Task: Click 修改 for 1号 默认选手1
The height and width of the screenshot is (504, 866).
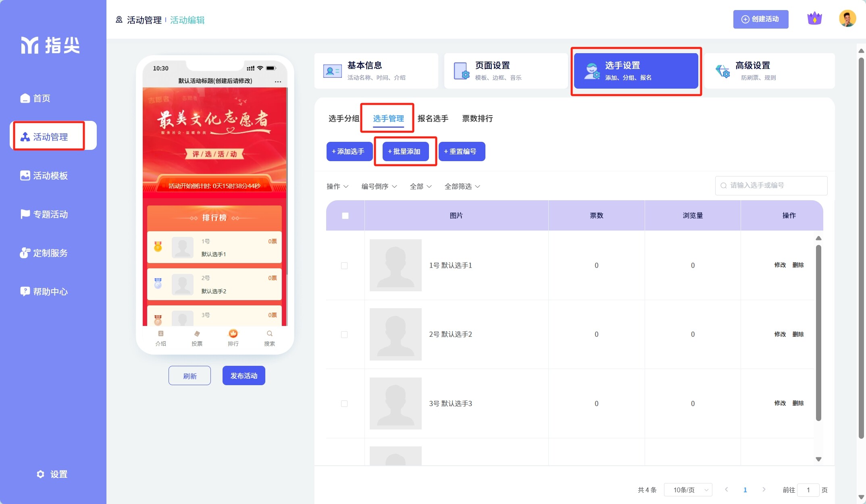Action: (x=780, y=265)
